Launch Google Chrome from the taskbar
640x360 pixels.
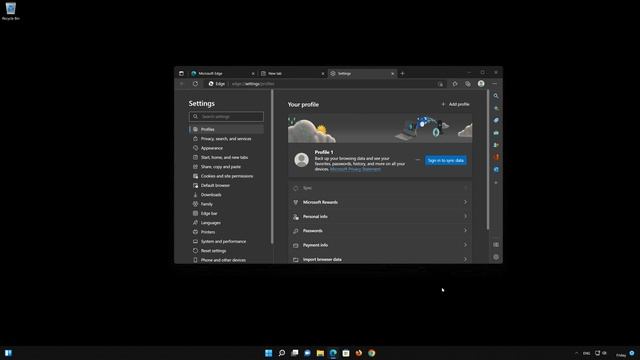coord(371,353)
